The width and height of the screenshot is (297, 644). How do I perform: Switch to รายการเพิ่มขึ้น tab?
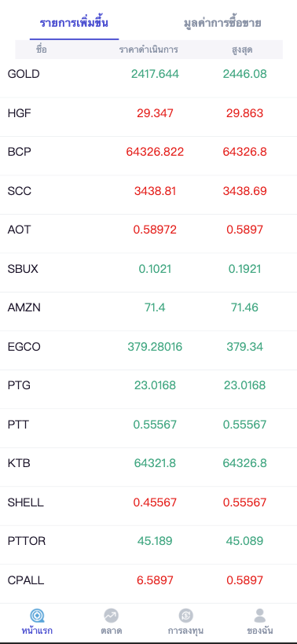pos(74,23)
